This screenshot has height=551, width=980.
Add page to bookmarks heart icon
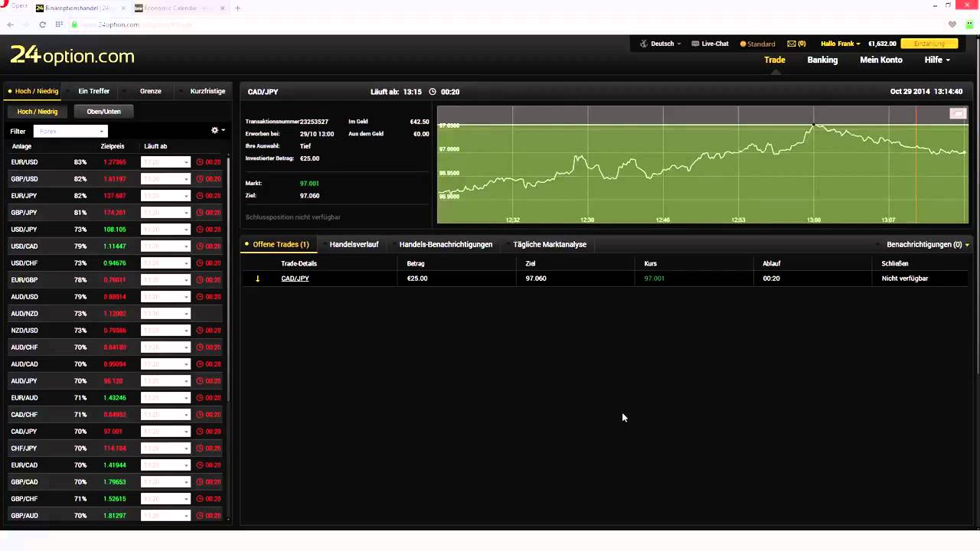click(952, 24)
